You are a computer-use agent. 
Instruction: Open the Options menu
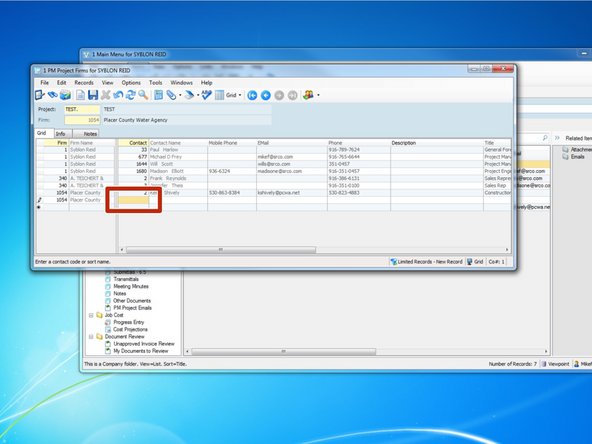[131, 83]
